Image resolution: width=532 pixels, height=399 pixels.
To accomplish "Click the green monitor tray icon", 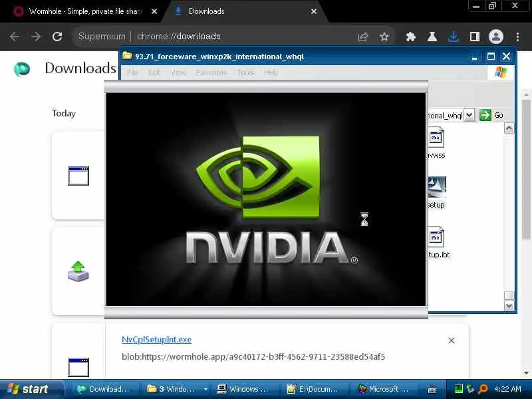I will pos(458,389).
